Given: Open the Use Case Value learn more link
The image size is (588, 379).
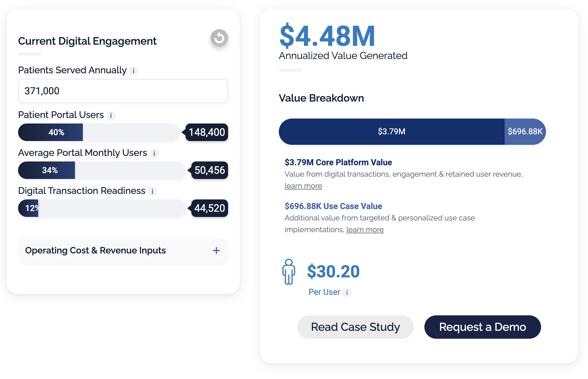Looking at the screenshot, I should [365, 230].
